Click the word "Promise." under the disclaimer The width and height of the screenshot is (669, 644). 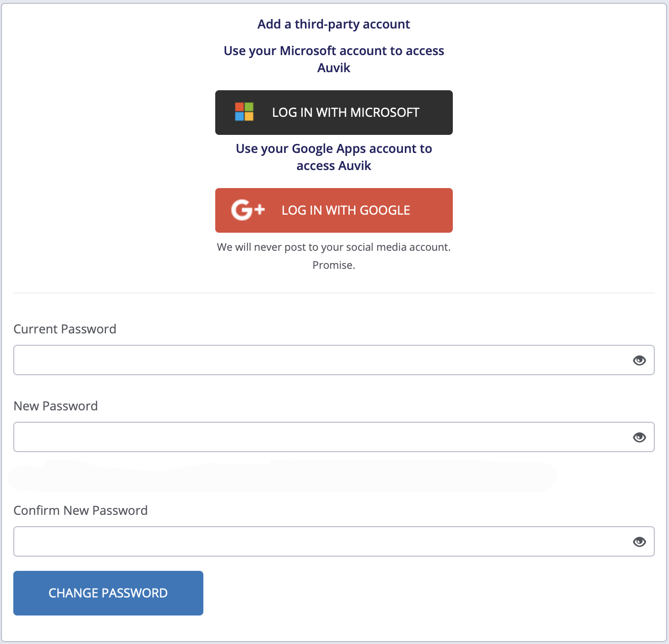[334, 265]
